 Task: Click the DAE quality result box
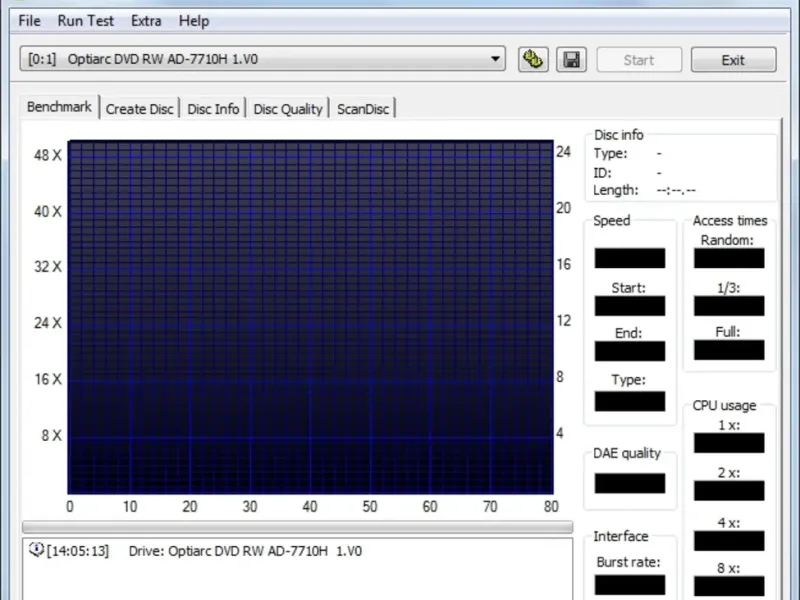(x=630, y=483)
